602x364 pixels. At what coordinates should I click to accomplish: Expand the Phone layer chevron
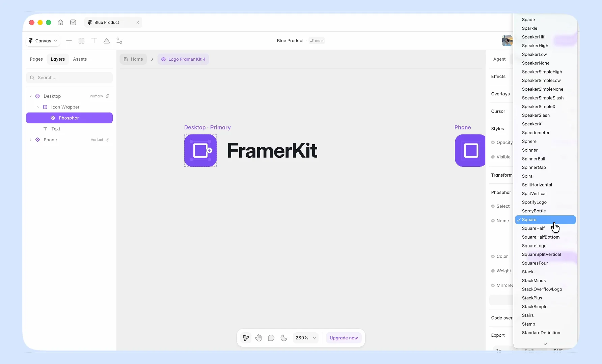pyautogui.click(x=31, y=140)
